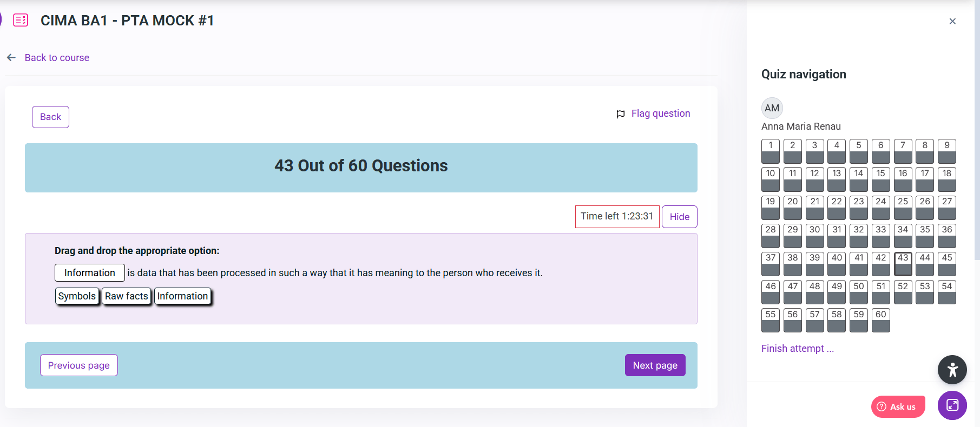This screenshot has width=980, height=427.
Task: Jump to question 60 in quiz navigation
Action: [880, 321]
